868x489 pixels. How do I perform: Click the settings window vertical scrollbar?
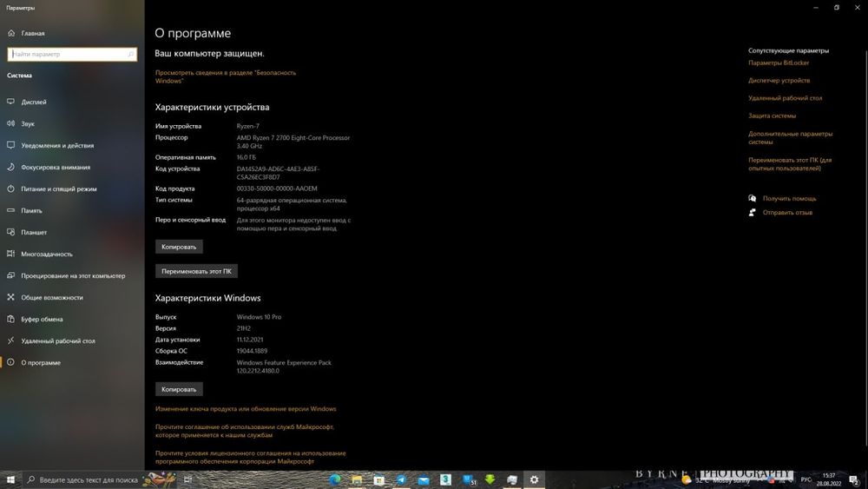click(x=865, y=247)
